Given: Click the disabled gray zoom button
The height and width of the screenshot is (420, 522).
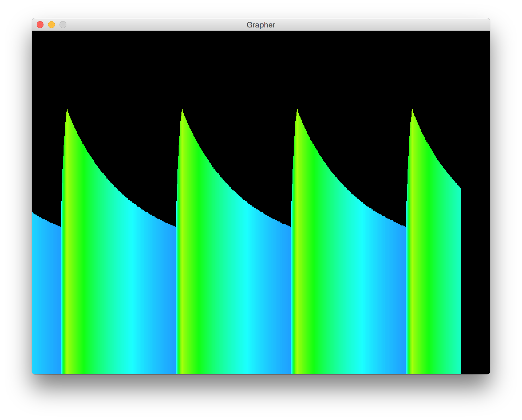Looking at the screenshot, I should (63, 25).
